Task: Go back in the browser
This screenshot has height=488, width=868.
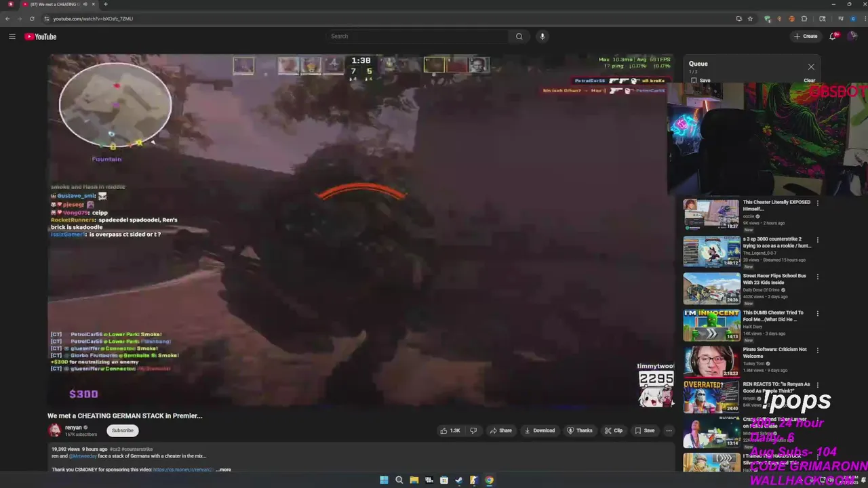Action: [x=7, y=19]
